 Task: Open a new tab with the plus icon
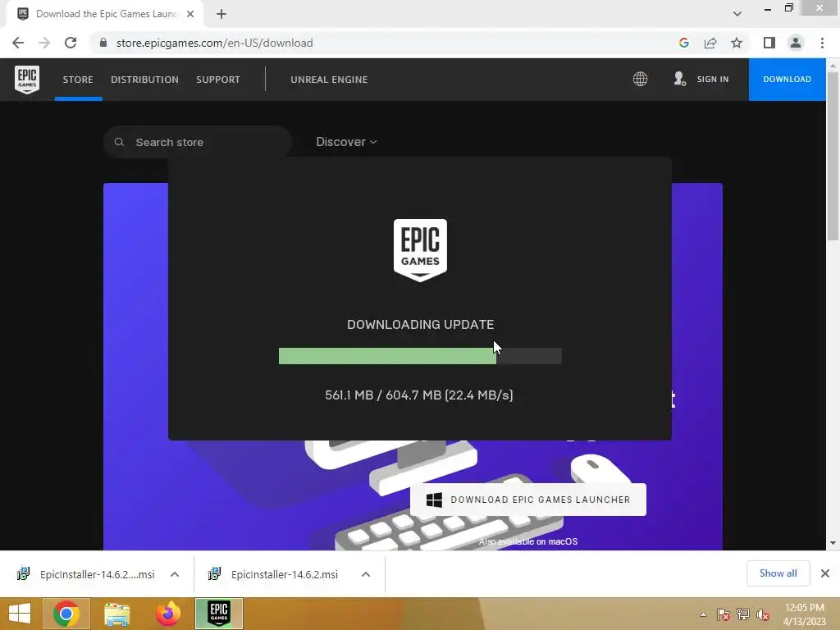coord(221,14)
